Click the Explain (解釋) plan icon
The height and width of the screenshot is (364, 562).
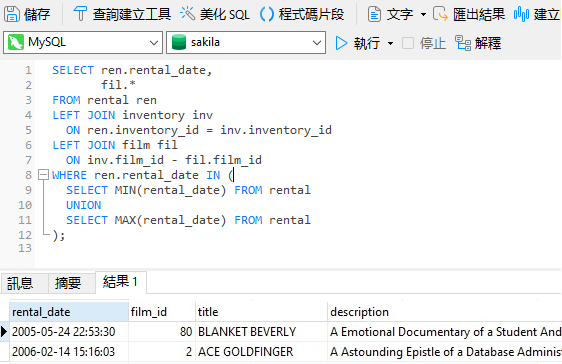coord(463,43)
